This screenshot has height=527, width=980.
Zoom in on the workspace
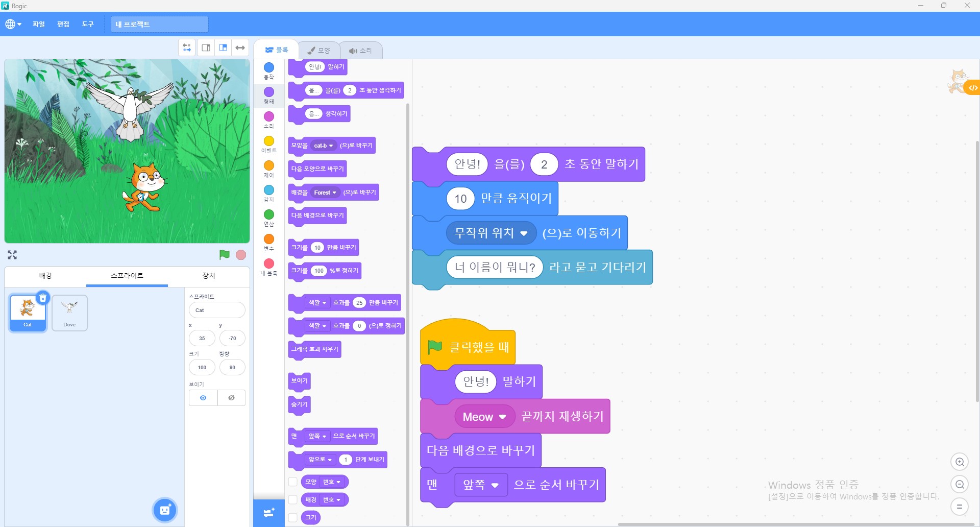(x=960, y=462)
